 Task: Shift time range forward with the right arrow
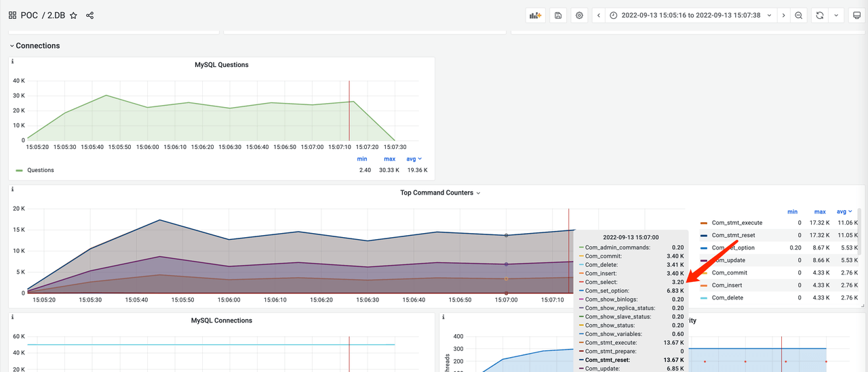[783, 15]
